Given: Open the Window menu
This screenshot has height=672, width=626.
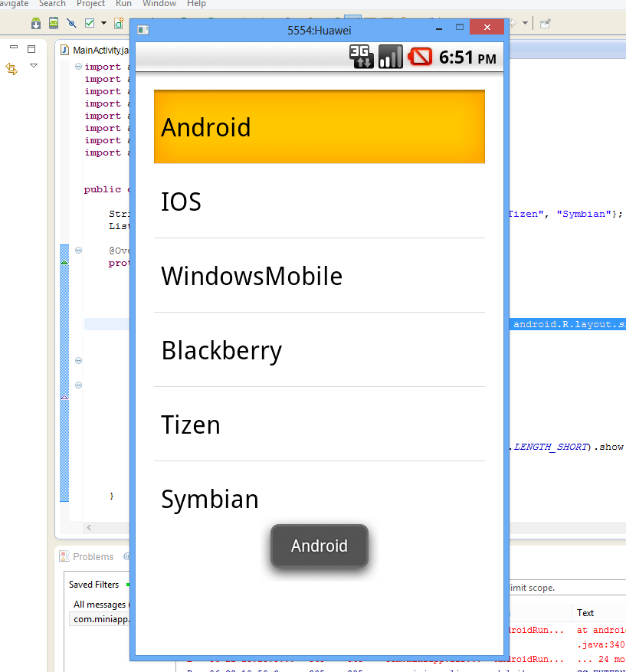Looking at the screenshot, I should click(x=159, y=4).
